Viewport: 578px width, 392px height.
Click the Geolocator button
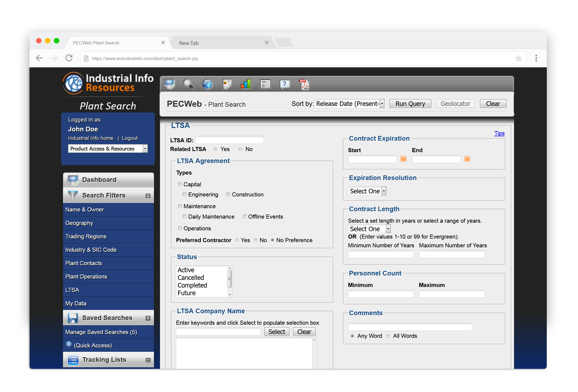click(455, 104)
